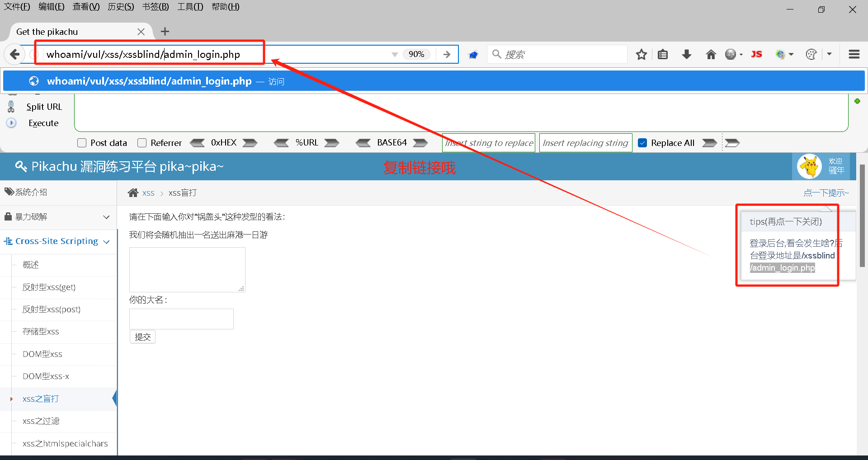Click Execute in HackBar
This screenshot has height=460, width=868.
pos(43,123)
